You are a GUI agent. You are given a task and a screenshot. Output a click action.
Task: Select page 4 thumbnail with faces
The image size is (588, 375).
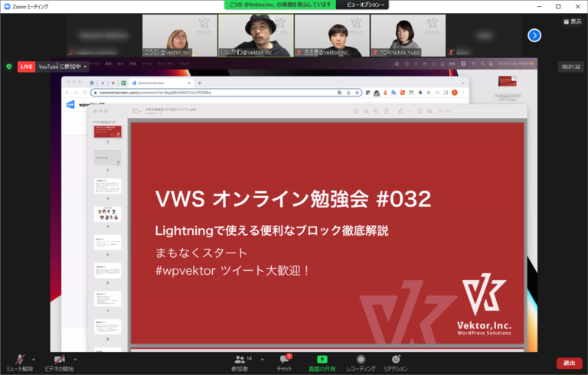click(108, 214)
